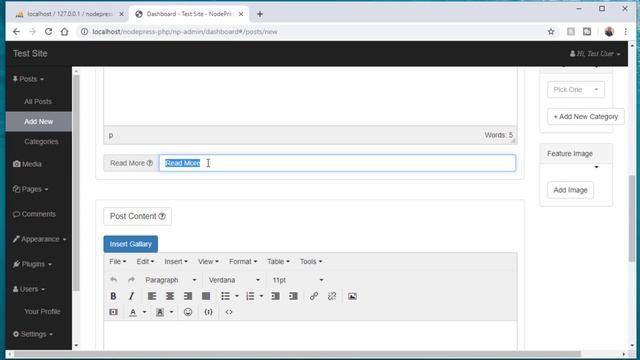The height and width of the screenshot is (360, 640).
Task: Open the Pick One category dropdown
Action: click(x=576, y=89)
